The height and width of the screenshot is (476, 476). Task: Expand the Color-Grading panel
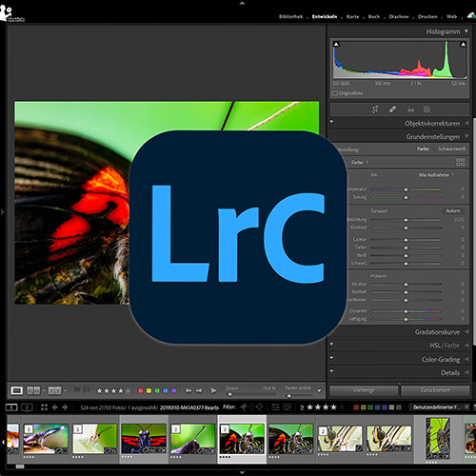466,359
